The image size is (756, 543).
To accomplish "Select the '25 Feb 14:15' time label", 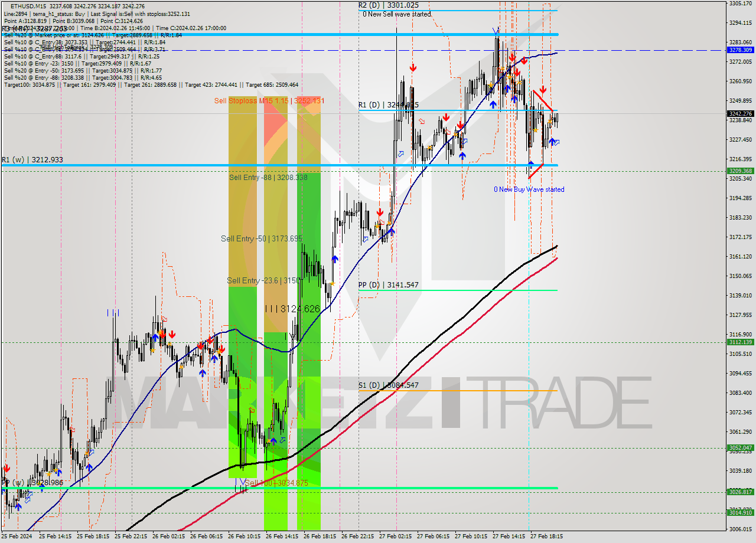I will pos(55,537).
